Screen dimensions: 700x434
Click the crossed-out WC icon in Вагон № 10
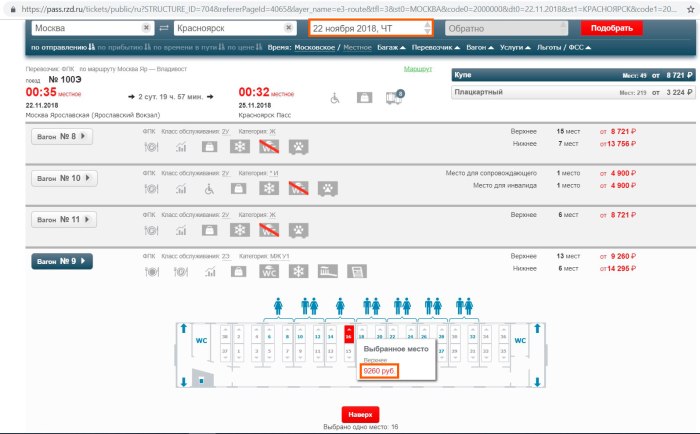point(298,188)
